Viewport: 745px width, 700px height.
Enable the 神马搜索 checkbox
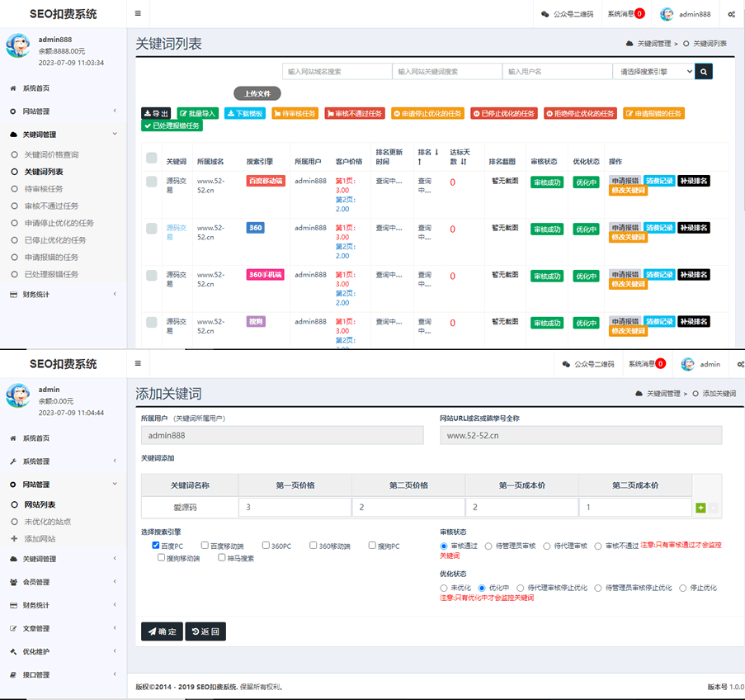tap(222, 558)
